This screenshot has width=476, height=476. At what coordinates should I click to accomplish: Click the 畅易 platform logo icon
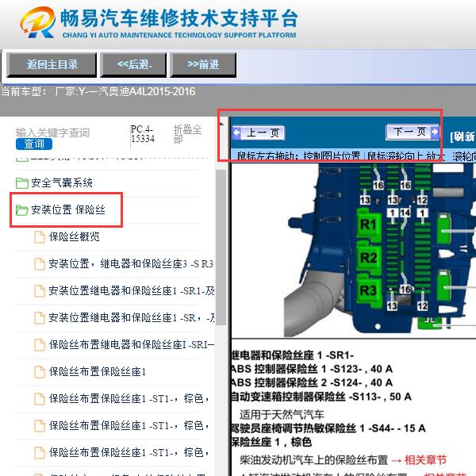tap(37, 22)
